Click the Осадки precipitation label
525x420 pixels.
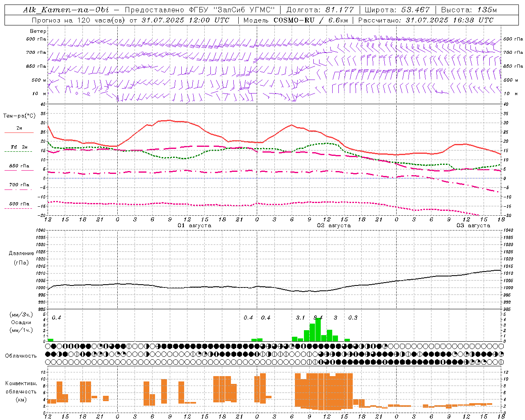tap(21, 322)
